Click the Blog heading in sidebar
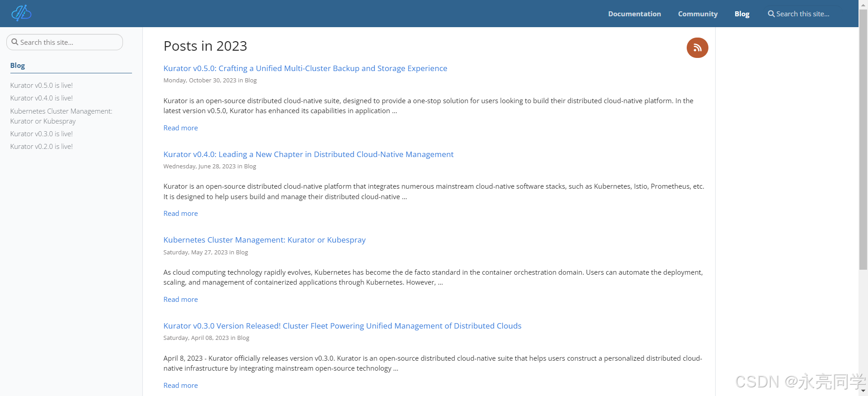The width and height of the screenshot is (868, 396). [18, 65]
